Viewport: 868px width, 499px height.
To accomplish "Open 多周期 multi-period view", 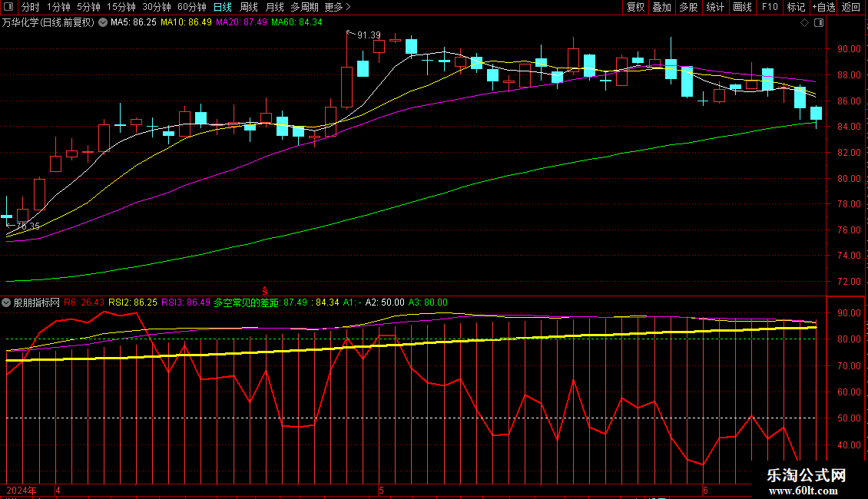I will pos(304,7).
